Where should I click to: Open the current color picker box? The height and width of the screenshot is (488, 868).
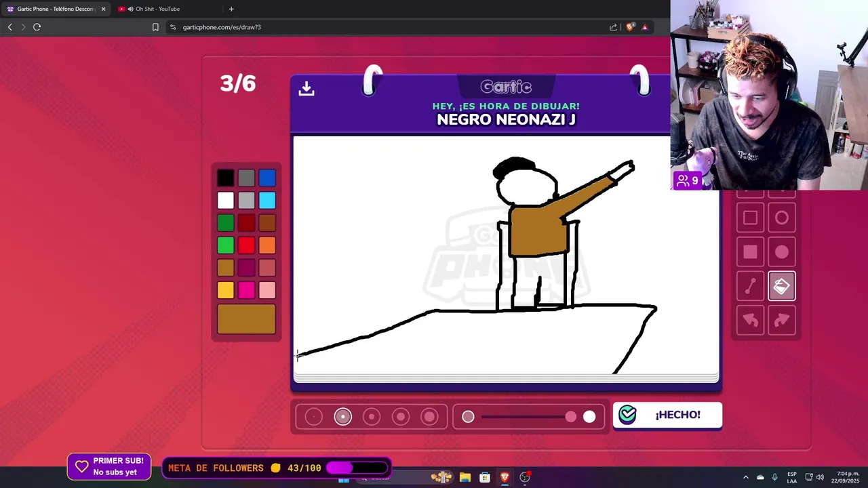click(x=246, y=319)
